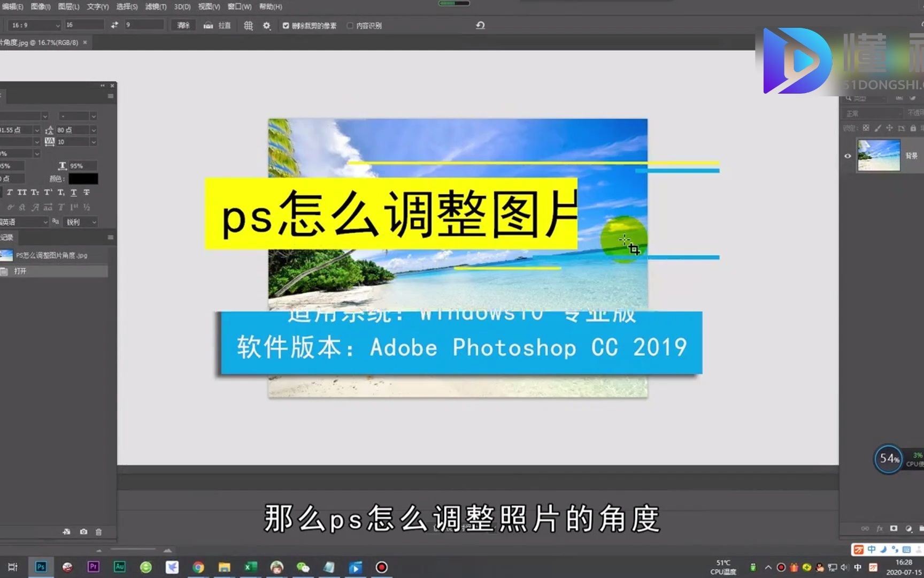Image resolution: width=924 pixels, height=578 pixels.
Task: Expand the font family dropdown arrow
Action: [45, 116]
